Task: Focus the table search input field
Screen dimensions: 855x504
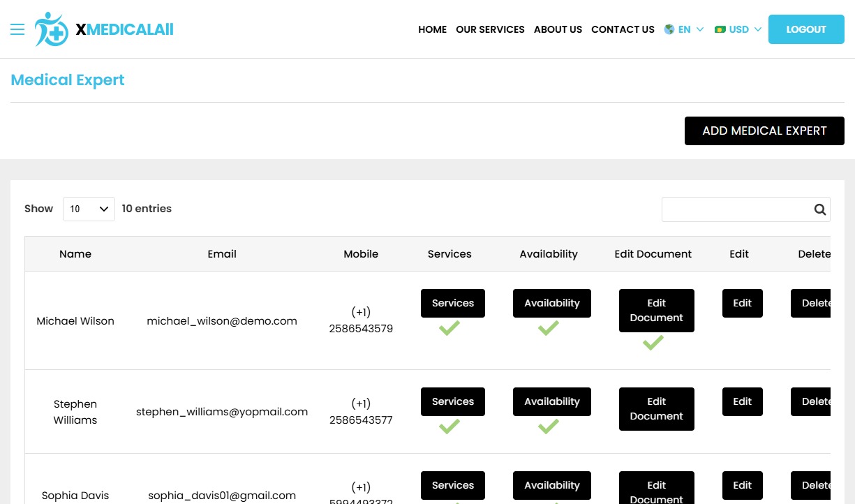Action: [x=736, y=209]
